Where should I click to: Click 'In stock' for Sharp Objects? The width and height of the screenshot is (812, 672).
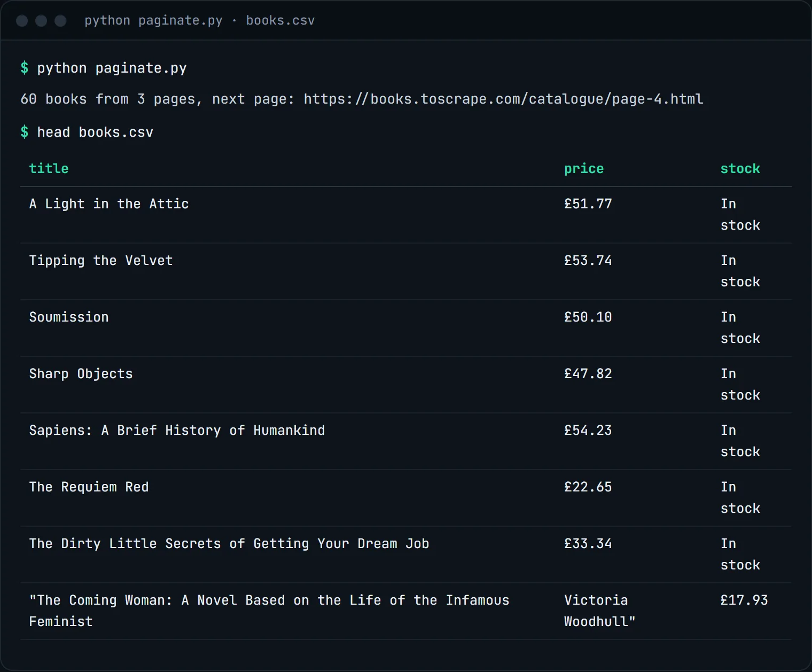pyautogui.click(x=740, y=385)
